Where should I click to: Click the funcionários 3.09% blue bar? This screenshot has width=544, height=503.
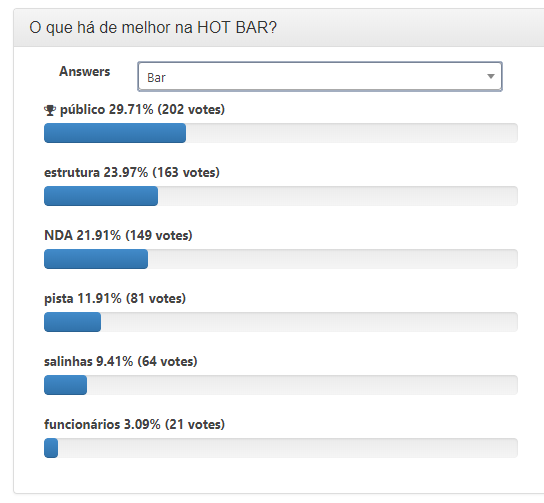click(x=51, y=448)
